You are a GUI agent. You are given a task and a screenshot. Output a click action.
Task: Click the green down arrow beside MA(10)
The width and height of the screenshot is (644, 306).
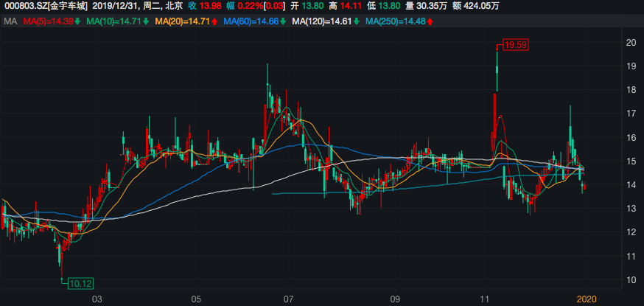[x=145, y=21]
